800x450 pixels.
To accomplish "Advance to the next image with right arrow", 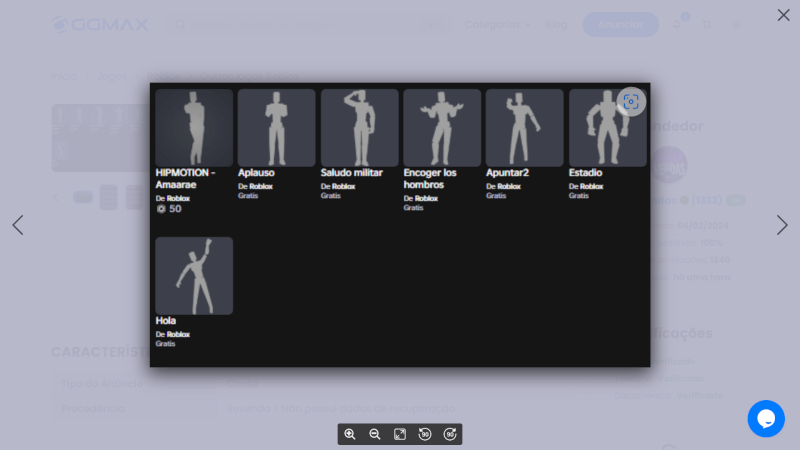I will tap(782, 225).
